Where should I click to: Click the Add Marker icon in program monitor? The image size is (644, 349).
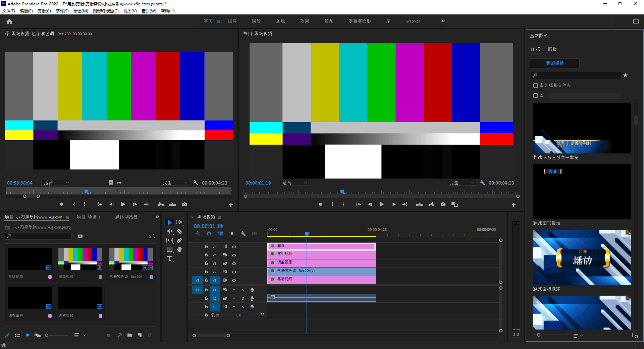coord(320,204)
